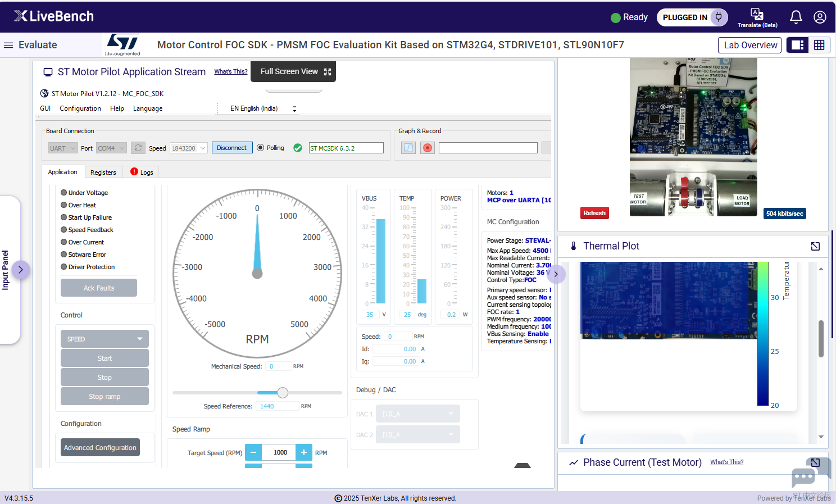Open the graph plot icon in Graph & Record
Screen dimensions: 836x504
click(x=408, y=148)
